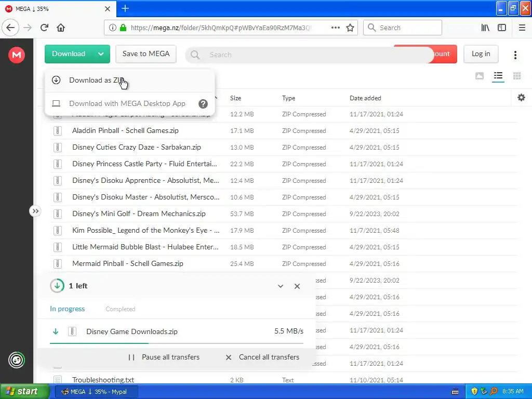
Task: Switch to In progress tab
Action: [67, 309]
